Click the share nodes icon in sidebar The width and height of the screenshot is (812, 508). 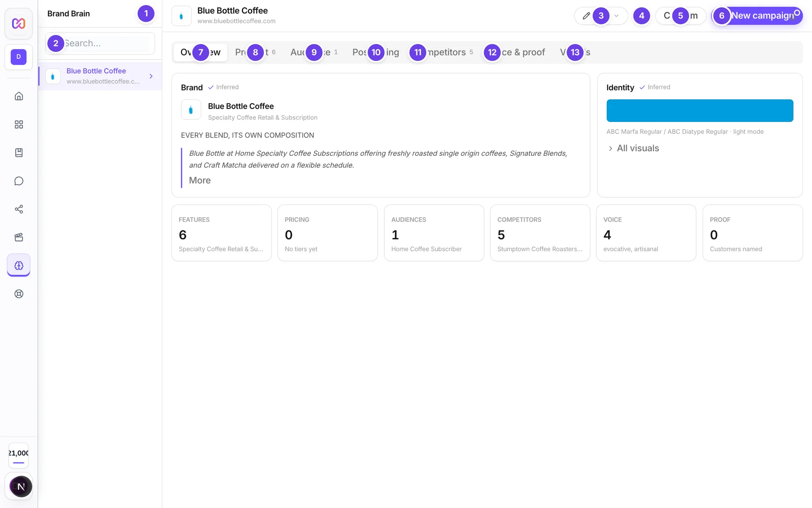[18, 209]
